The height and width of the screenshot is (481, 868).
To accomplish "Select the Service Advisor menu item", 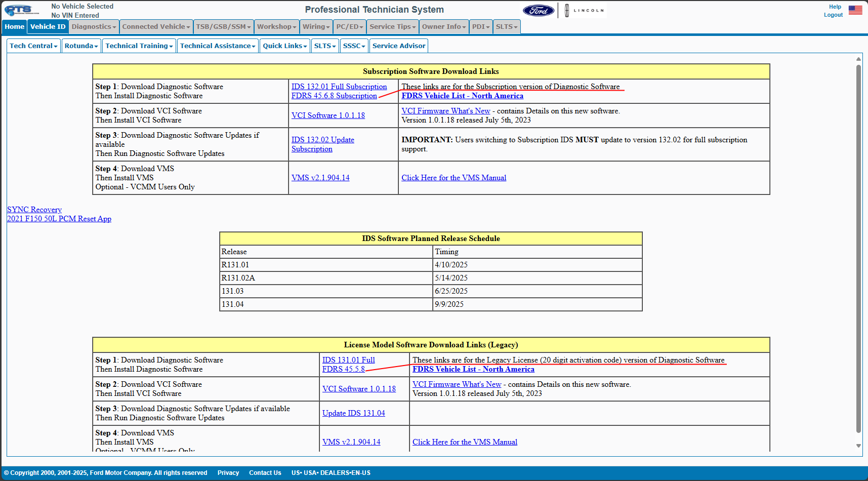I will point(398,46).
